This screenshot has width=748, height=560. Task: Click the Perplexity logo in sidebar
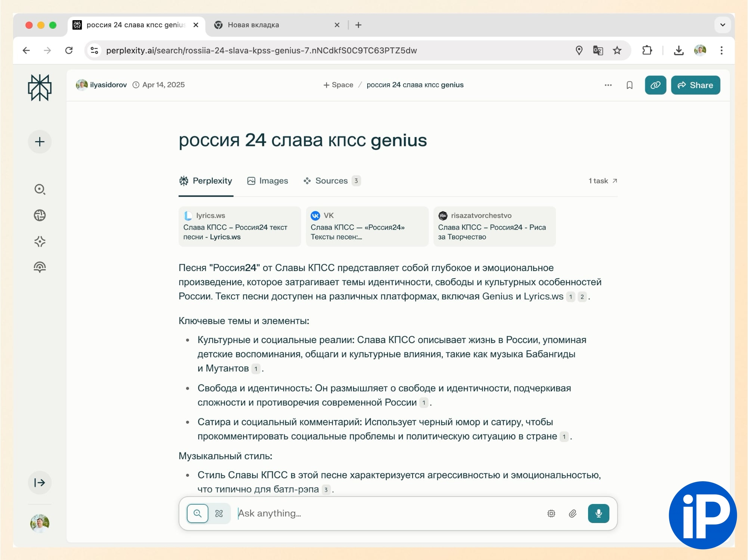click(x=40, y=88)
